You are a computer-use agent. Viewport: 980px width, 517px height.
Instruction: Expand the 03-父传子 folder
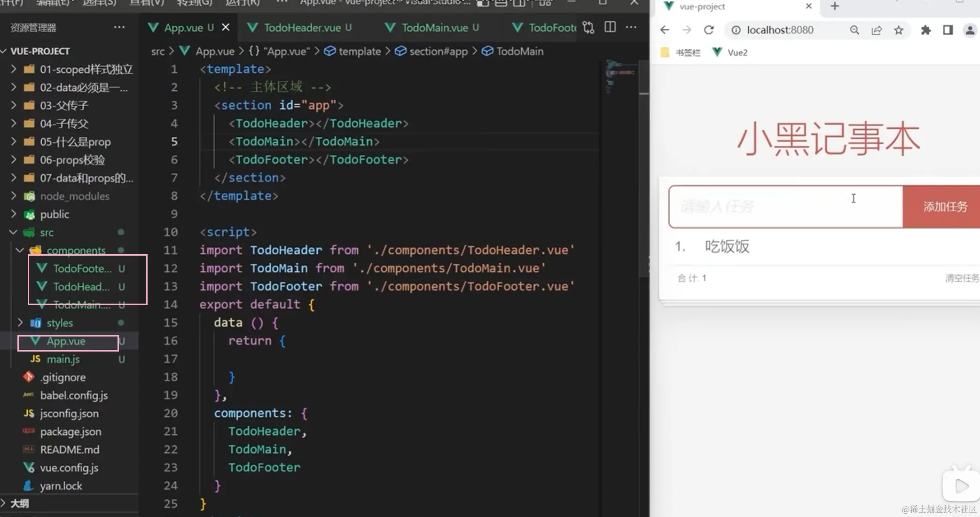coord(64,105)
